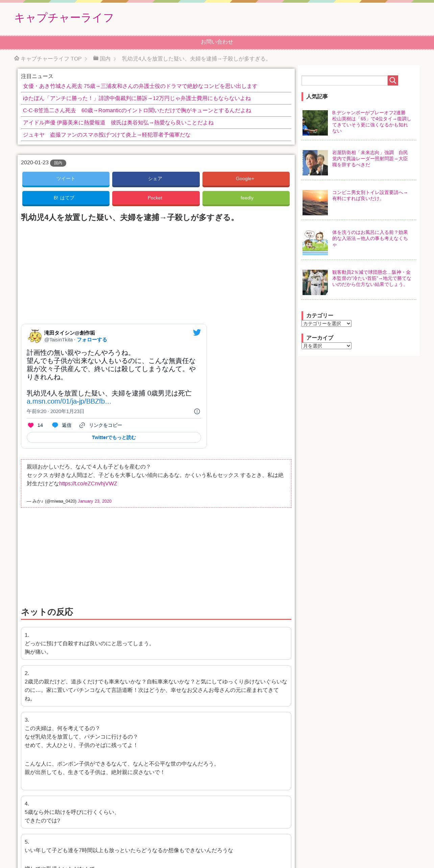
Task: Click the フォローする link in tweet
Action: coord(92,340)
